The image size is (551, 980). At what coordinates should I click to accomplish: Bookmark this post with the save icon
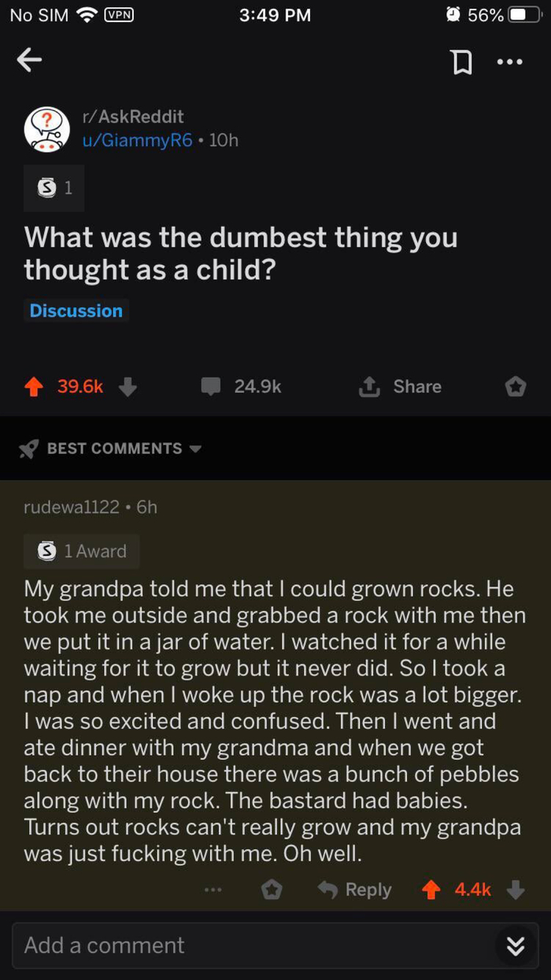click(x=463, y=61)
